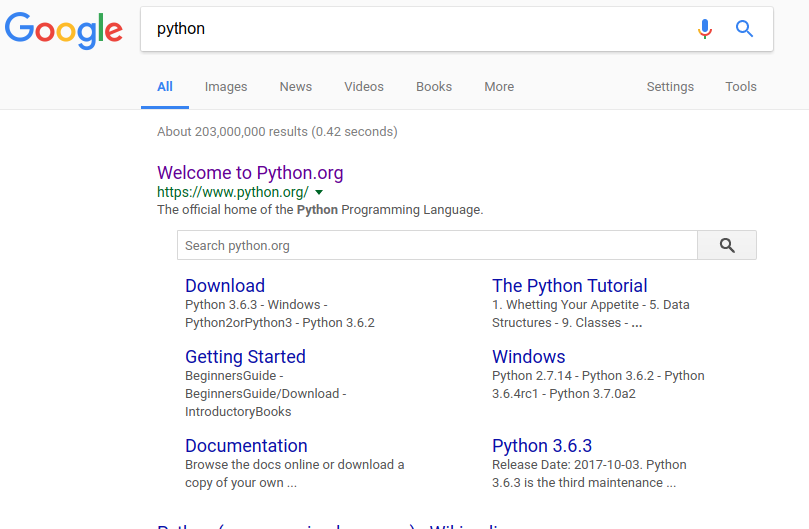Open the Getting Started link
The height and width of the screenshot is (529, 809).
(x=245, y=357)
